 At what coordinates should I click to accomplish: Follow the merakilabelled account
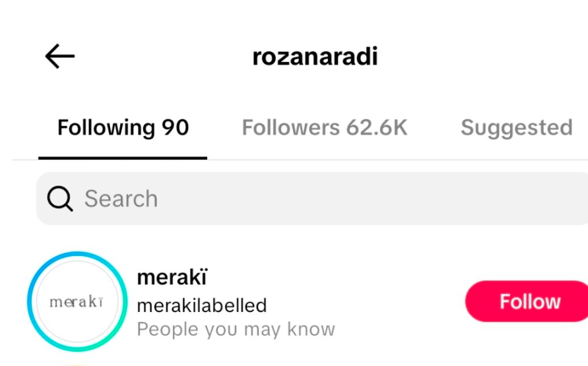[527, 301]
